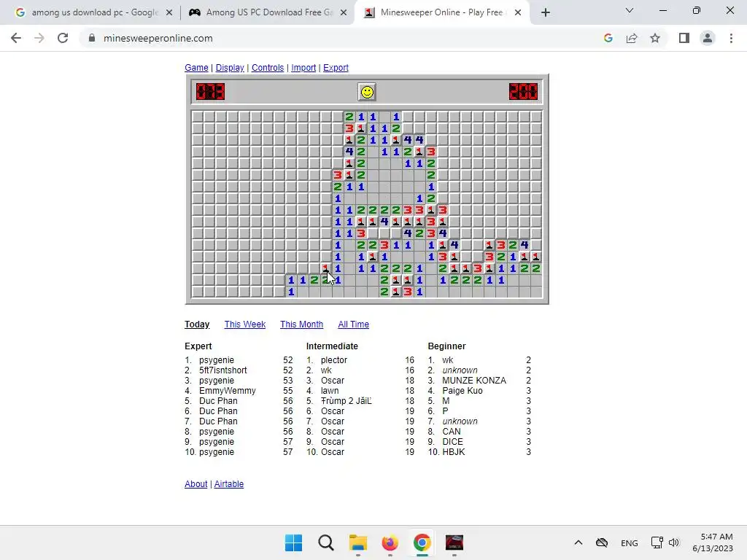Click plector in Intermediate scores
This screenshot has height=560, width=747.
334,360
